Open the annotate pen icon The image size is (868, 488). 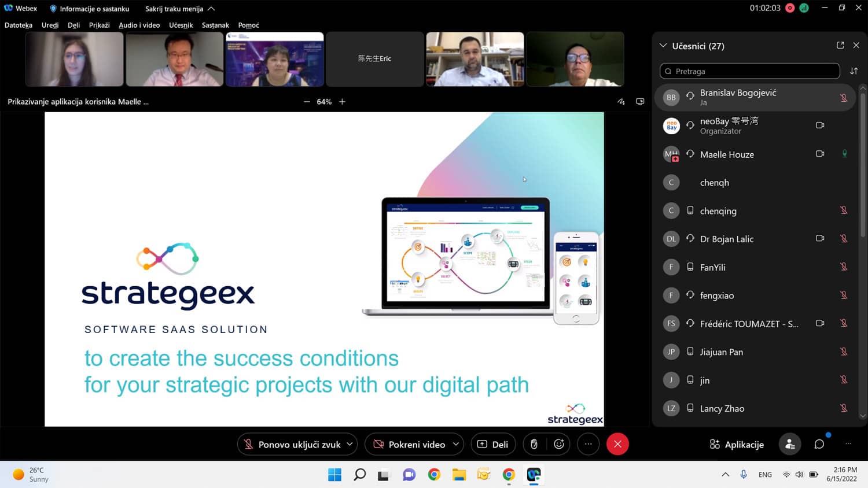tap(621, 102)
